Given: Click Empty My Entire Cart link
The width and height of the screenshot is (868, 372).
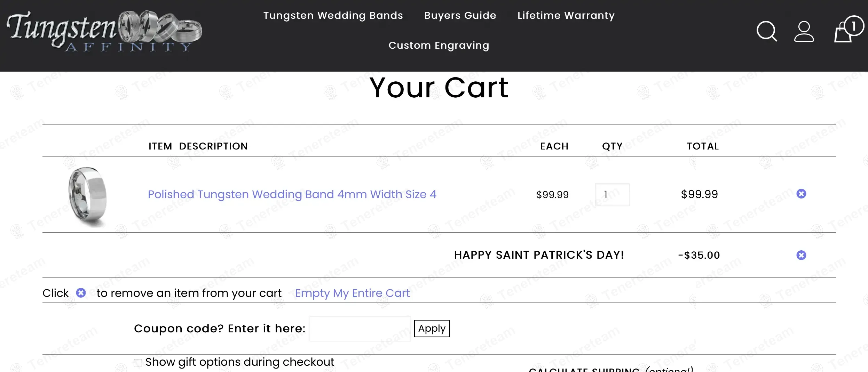Looking at the screenshot, I should [352, 293].
